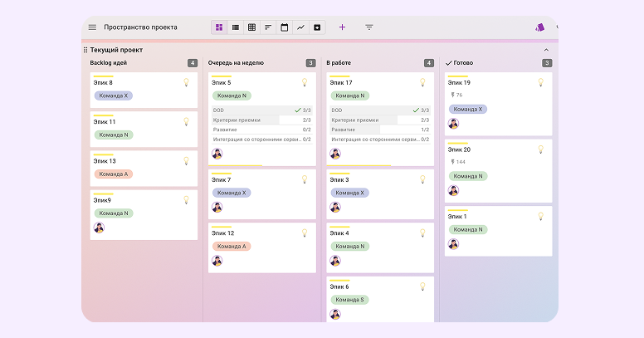Switch to the kanban board view
Viewport: 644px width, 338px height.
(219, 27)
